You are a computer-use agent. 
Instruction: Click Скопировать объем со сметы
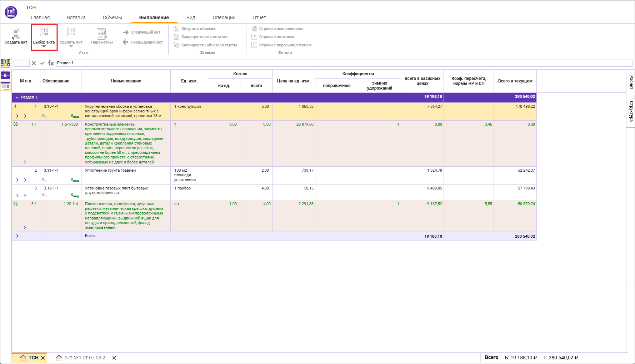[205, 45]
